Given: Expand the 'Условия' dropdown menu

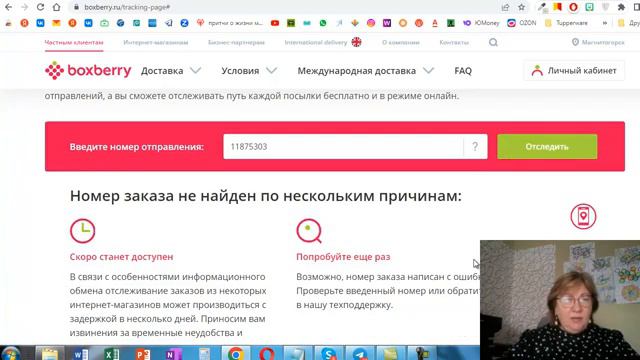Looking at the screenshot, I should tap(249, 71).
